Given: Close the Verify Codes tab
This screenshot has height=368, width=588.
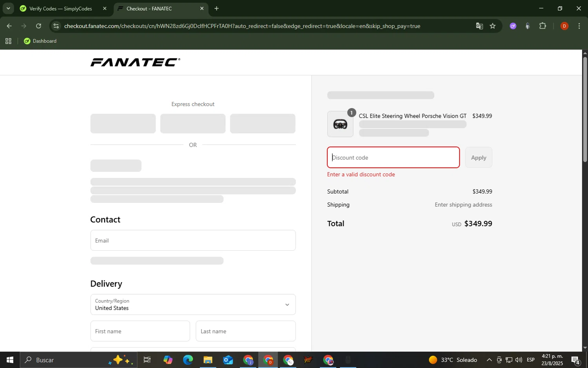Looking at the screenshot, I should [x=105, y=8].
